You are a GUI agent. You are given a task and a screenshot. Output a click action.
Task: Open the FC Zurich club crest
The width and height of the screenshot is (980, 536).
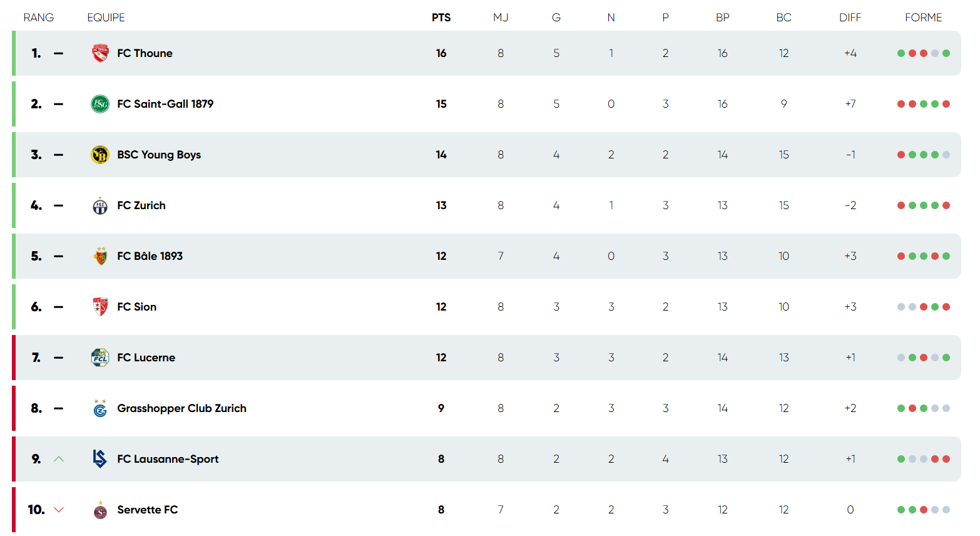coord(99,205)
